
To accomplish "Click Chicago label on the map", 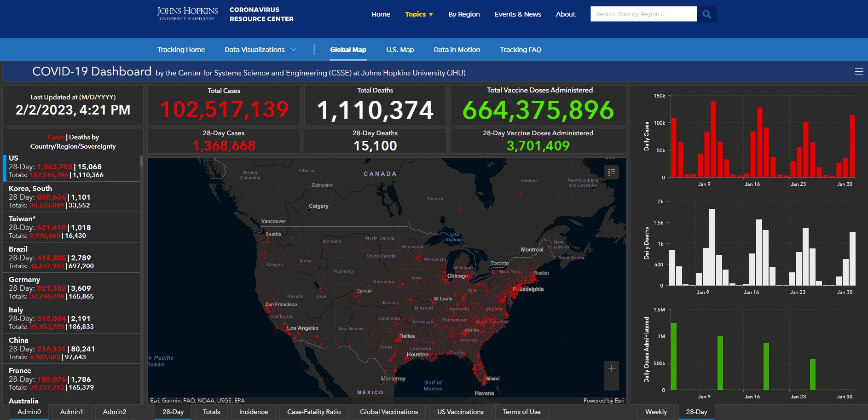I will (x=457, y=276).
